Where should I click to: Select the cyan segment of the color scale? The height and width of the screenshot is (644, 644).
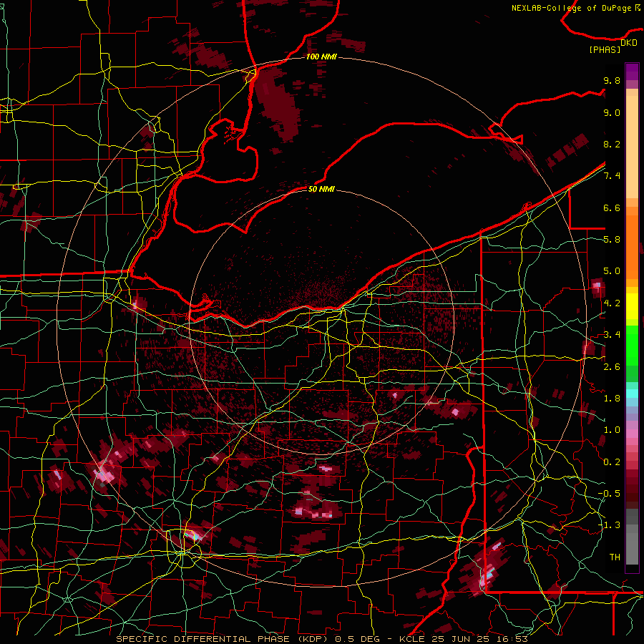coord(632,394)
